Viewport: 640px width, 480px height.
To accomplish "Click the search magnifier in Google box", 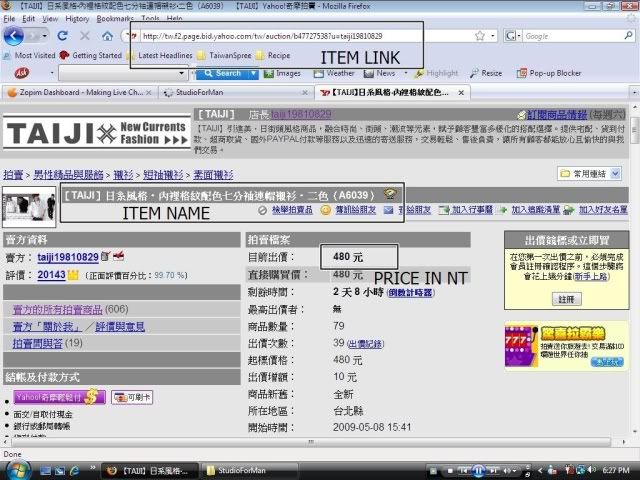I will click(x=628, y=36).
